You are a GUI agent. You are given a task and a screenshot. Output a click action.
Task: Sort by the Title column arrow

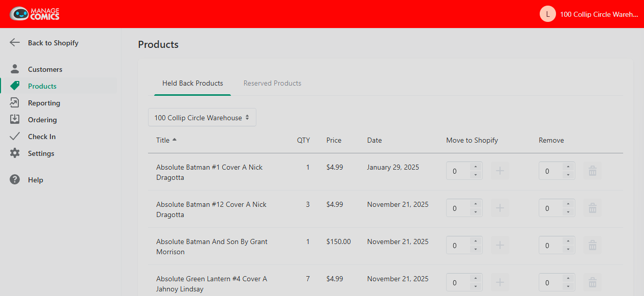pos(174,140)
